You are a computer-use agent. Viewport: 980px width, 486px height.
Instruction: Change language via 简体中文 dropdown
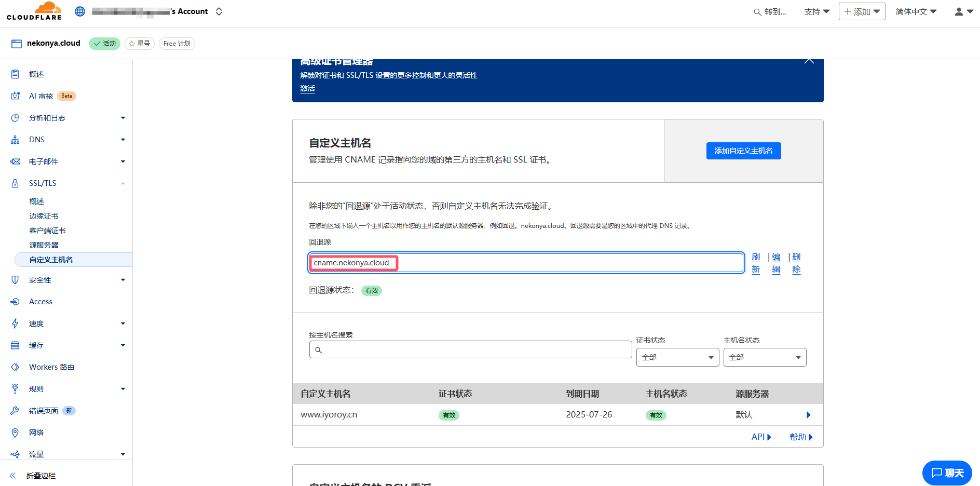click(x=916, y=11)
